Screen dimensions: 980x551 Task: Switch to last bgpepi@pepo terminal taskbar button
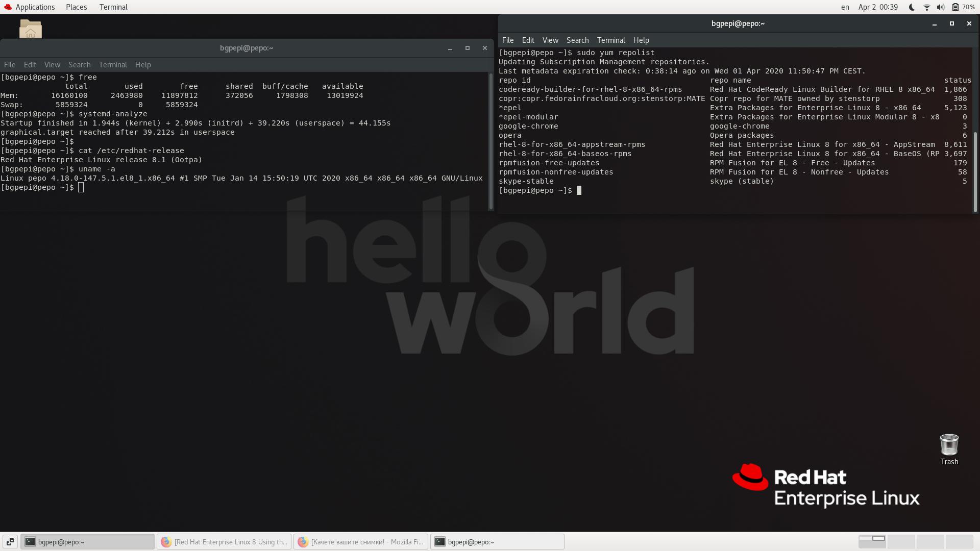pos(497,541)
